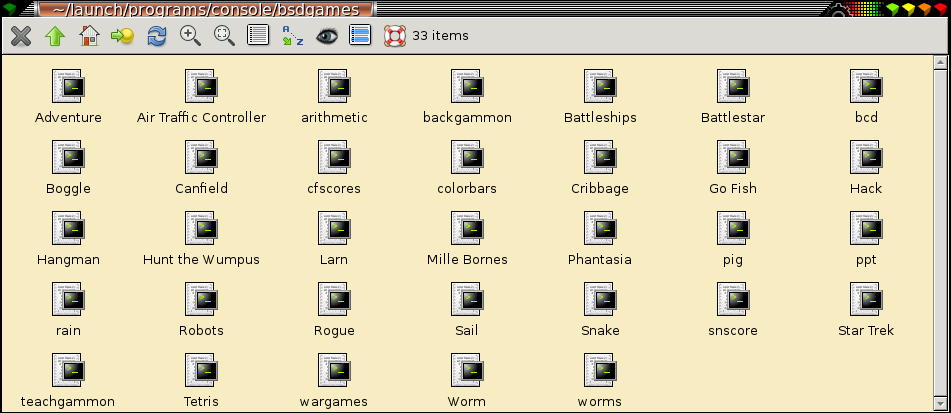Select the backgammon item
This screenshot has height=413, width=951.
coord(467,97)
